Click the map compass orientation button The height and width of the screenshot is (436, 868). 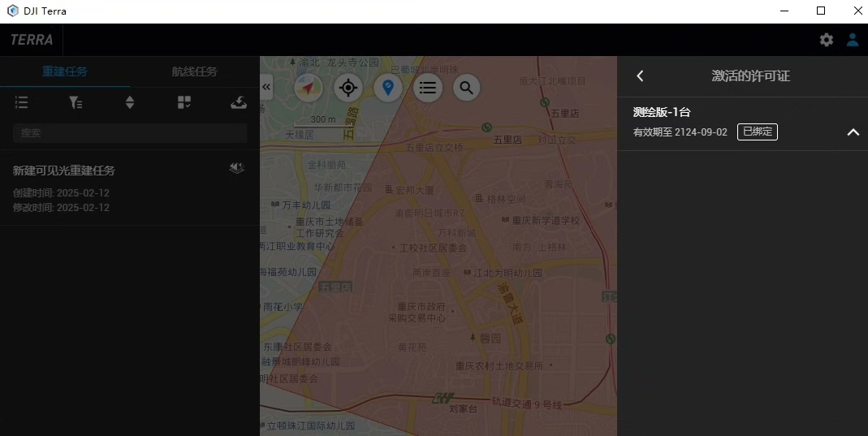(309, 88)
